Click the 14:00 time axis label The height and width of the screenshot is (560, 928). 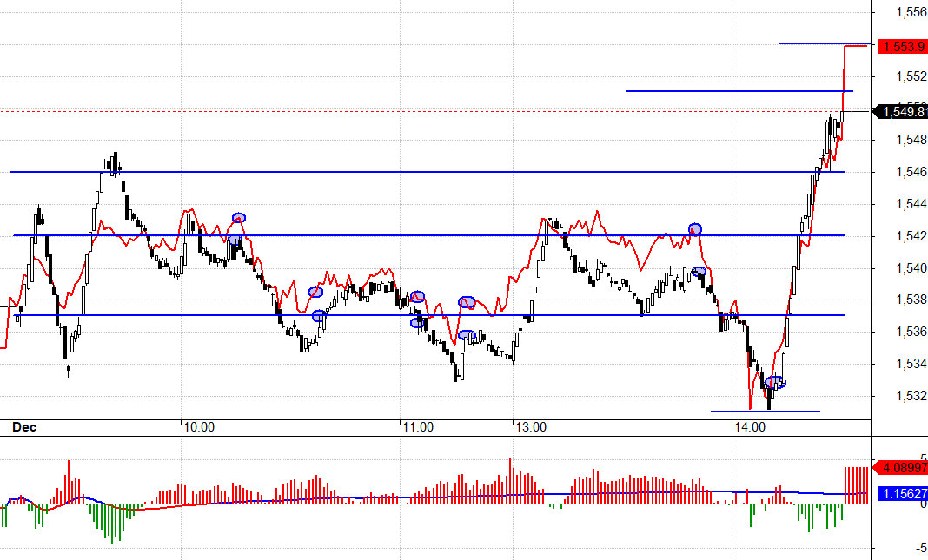(x=749, y=427)
